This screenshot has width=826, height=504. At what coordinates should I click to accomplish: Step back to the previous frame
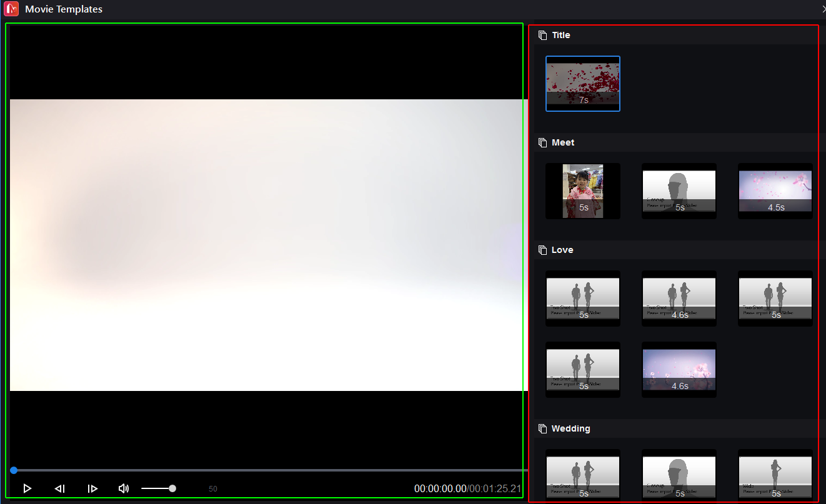60,488
